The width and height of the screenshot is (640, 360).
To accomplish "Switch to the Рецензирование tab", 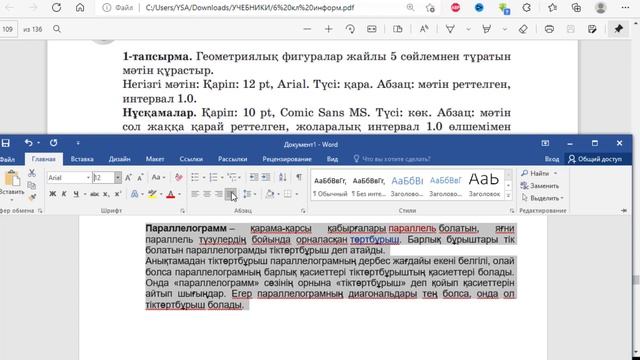I will 287,159.
